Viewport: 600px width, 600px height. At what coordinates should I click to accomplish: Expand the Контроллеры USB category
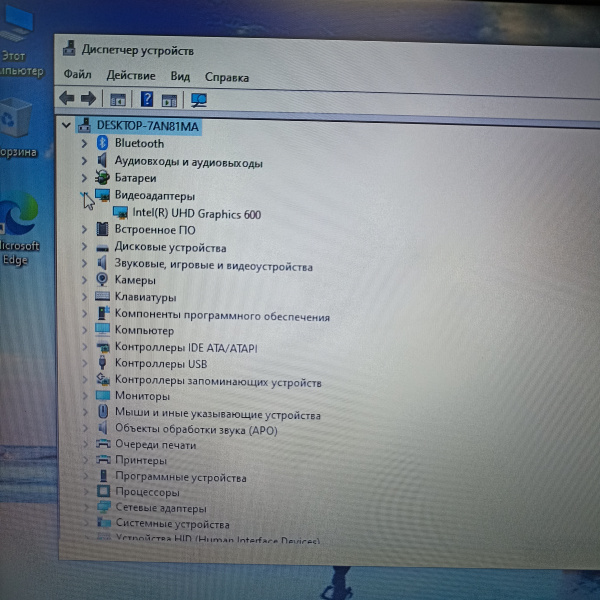tap(85, 363)
